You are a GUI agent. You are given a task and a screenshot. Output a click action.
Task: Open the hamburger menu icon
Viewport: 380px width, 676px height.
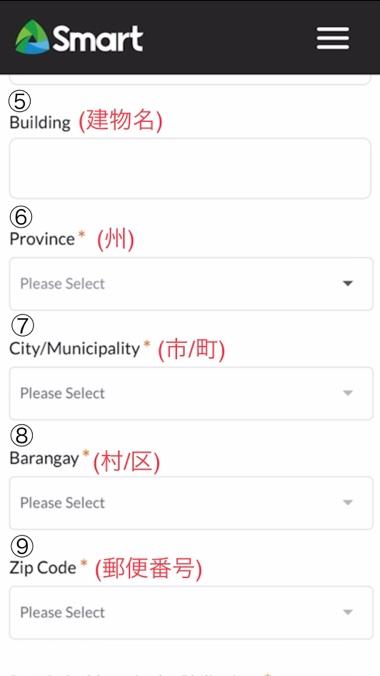pyautogui.click(x=333, y=38)
